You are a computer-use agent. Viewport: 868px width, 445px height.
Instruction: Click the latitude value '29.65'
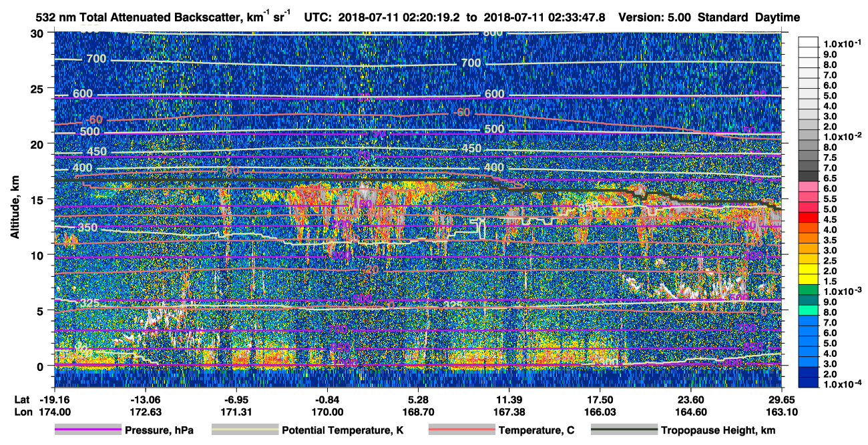(x=782, y=399)
